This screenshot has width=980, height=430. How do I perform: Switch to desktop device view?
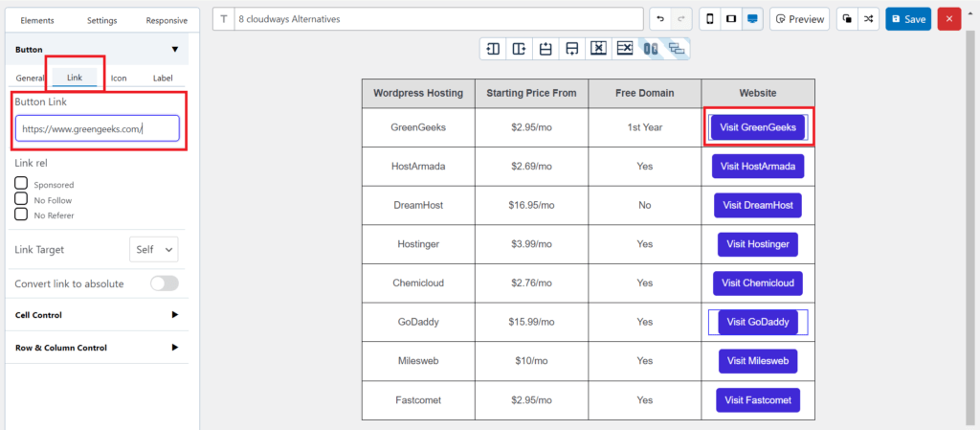pyautogui.click(x=752, y=19)
